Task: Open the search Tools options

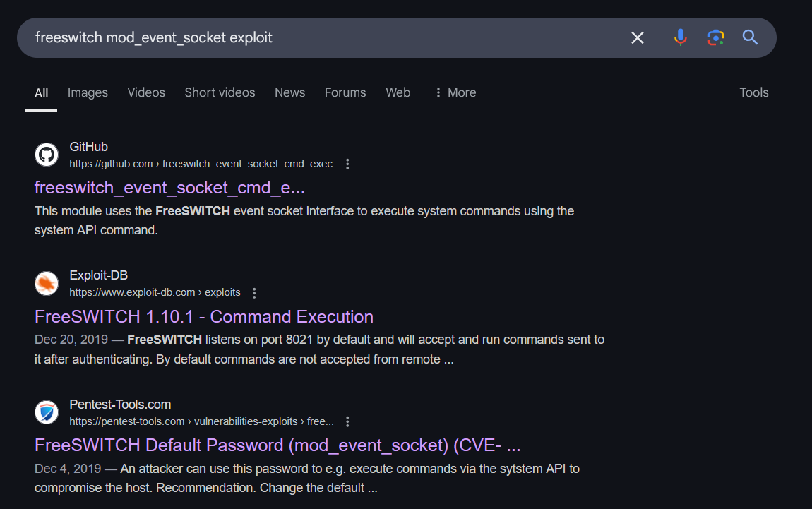Action: [x=753, y=92]
